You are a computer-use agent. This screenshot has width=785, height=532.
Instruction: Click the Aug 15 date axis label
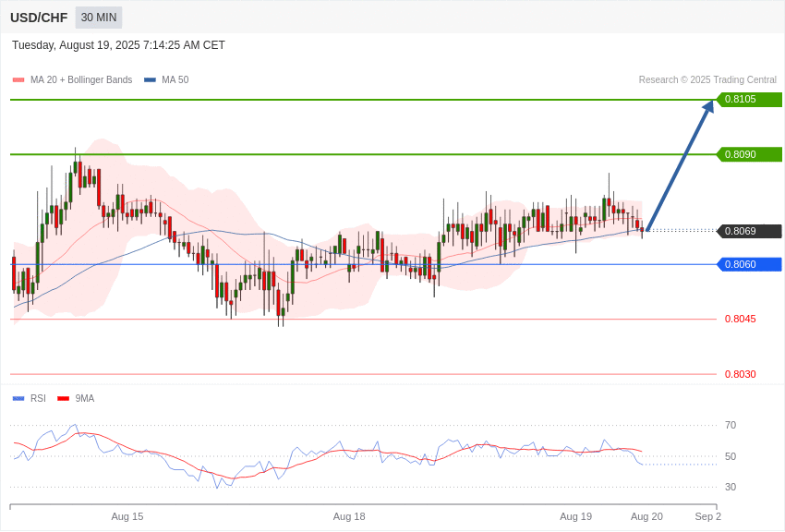[x=127, y=516]
